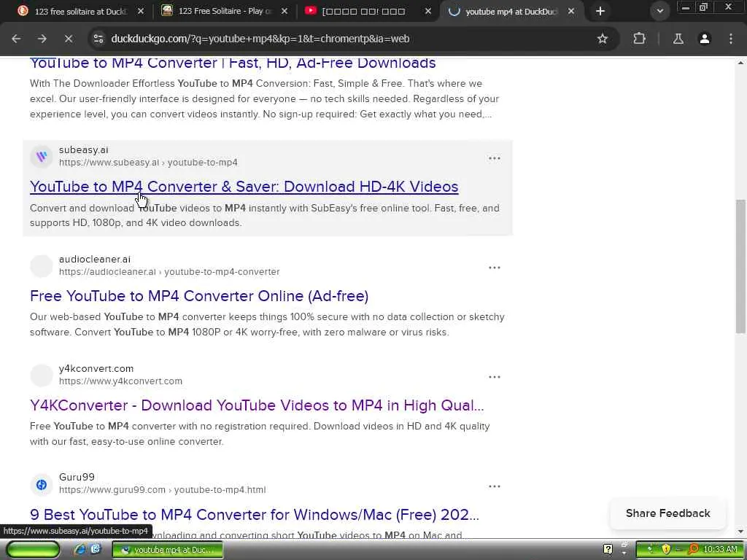The height and width of the screenshot is (560, 747).
Task: Click the 10:33 AM clock
Action: pos(720,550)
